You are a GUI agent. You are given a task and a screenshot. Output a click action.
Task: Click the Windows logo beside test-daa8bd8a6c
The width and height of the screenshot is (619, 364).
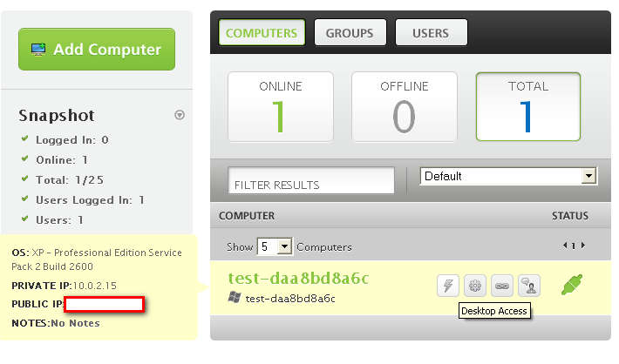tap(235, 297)
